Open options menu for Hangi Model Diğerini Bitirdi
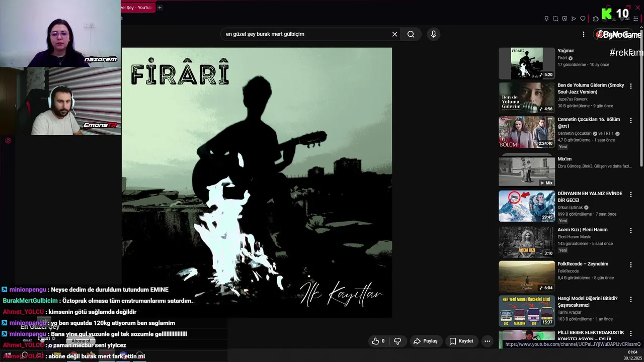This screenshot has height=362, width=644. 630,299
